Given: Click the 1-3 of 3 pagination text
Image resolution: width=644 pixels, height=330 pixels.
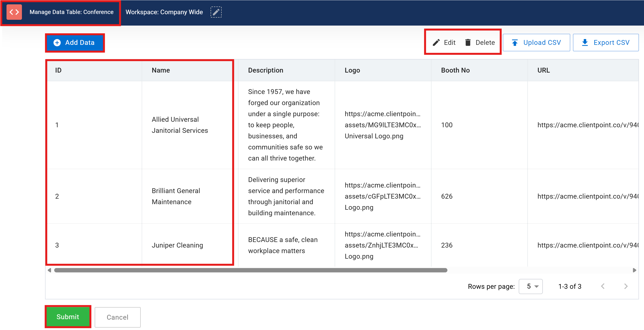Looking at the screenshot, I should pyautogui.click(x=570, y=286).
